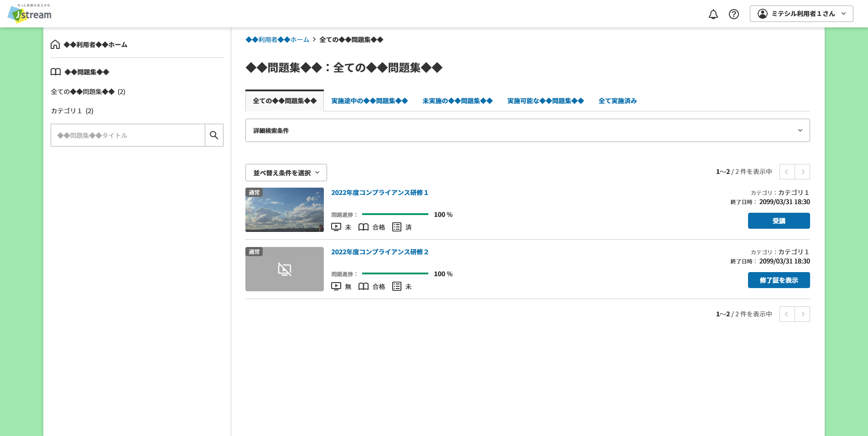Click progress bar for 研修１

coord(395,214)
